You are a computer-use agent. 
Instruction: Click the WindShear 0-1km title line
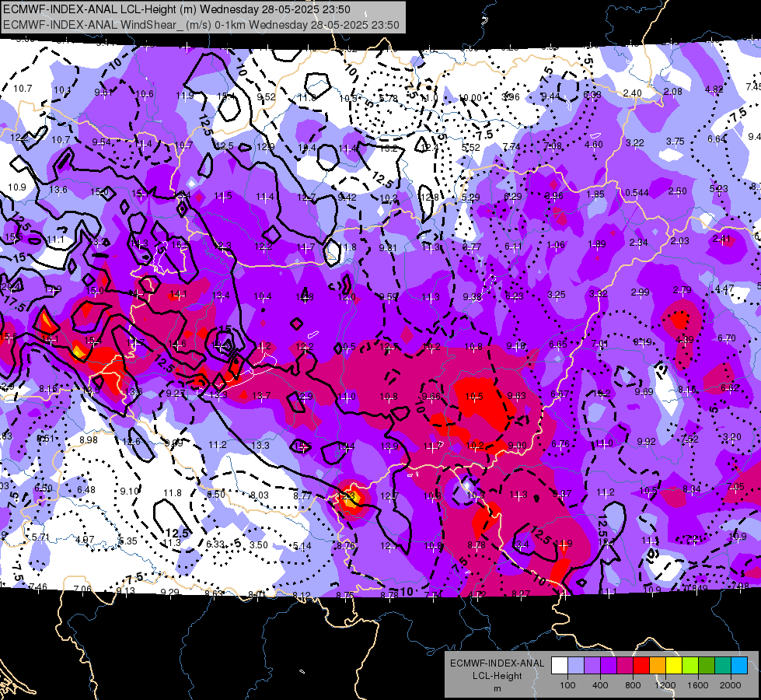point(201,25)
